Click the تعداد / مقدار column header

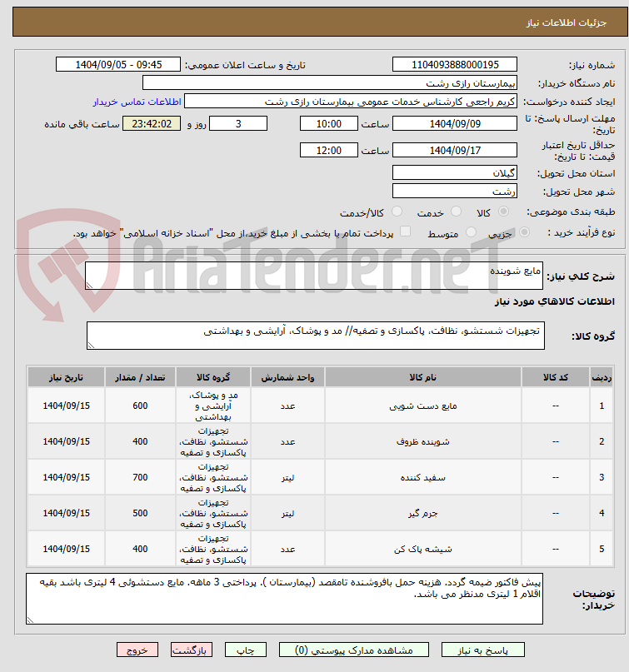click(x=140, y=377)
